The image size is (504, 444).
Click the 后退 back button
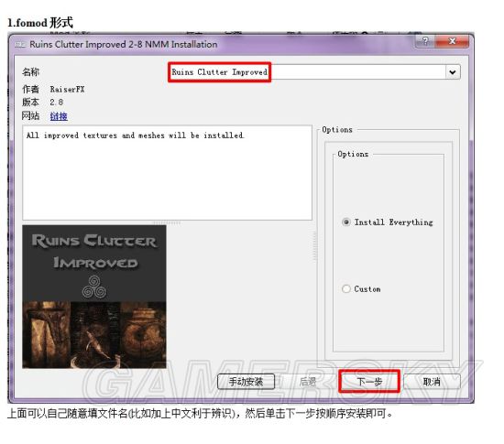308,382
